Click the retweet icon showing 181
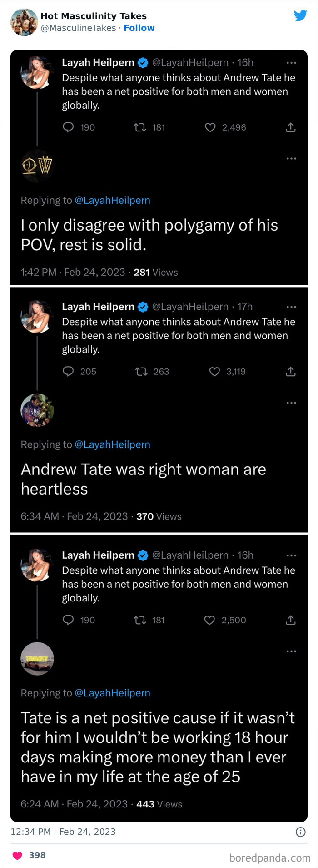The image size is (318, 868). click(x=141, y=127)
